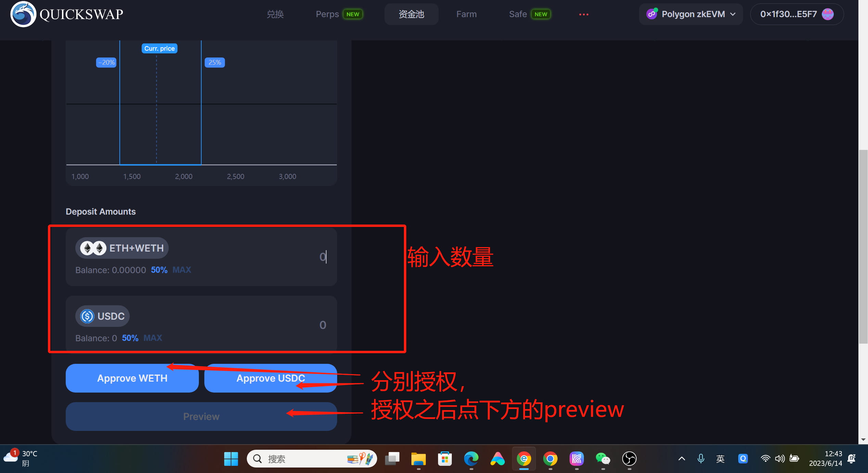Open the Safe tab

pos(518,14)
